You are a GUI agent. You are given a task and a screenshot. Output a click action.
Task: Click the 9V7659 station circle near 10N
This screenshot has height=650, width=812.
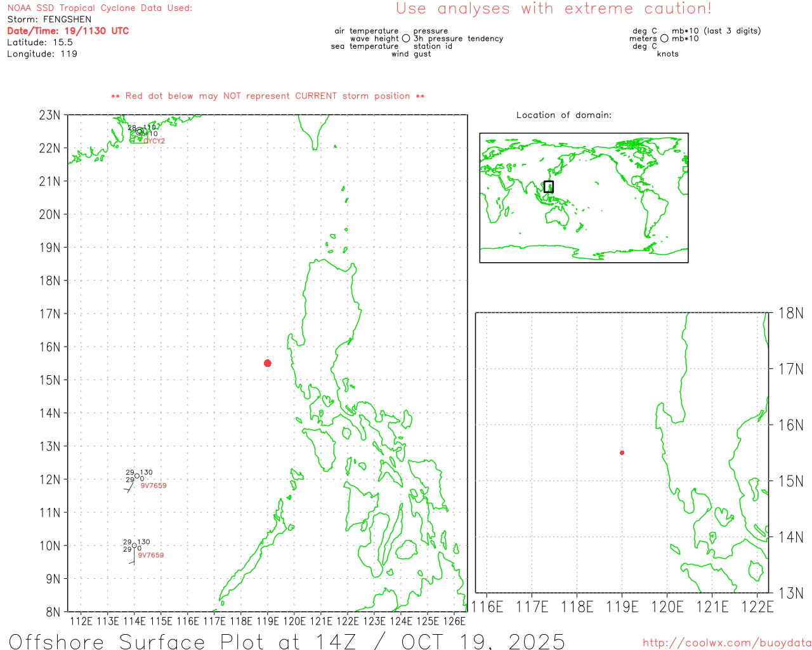[134, 545]
